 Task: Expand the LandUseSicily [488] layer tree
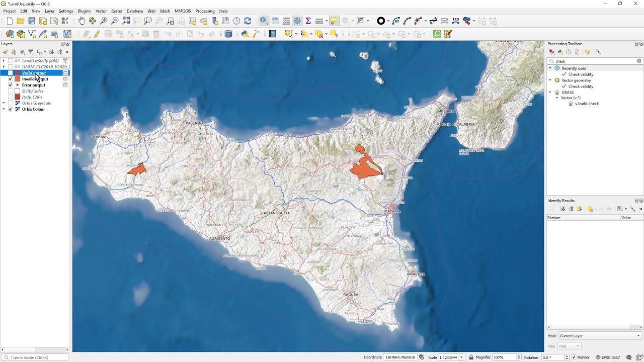point(4,61)
